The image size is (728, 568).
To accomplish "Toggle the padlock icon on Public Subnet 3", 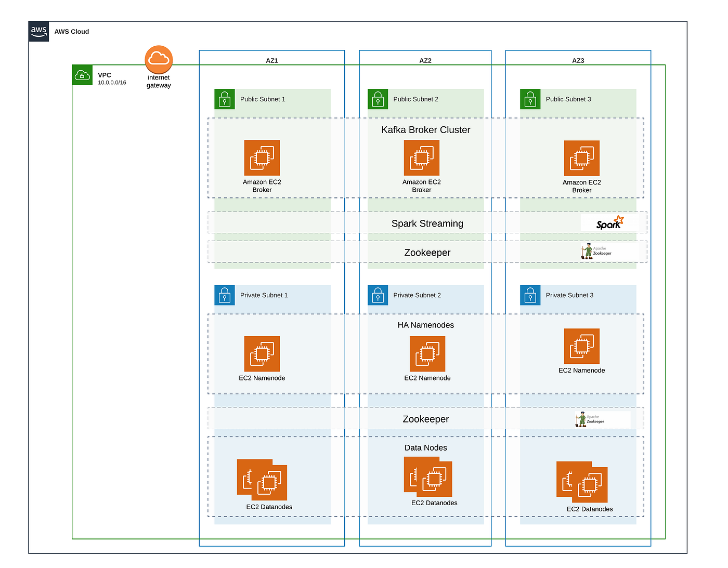I will (x=530, y=99).
